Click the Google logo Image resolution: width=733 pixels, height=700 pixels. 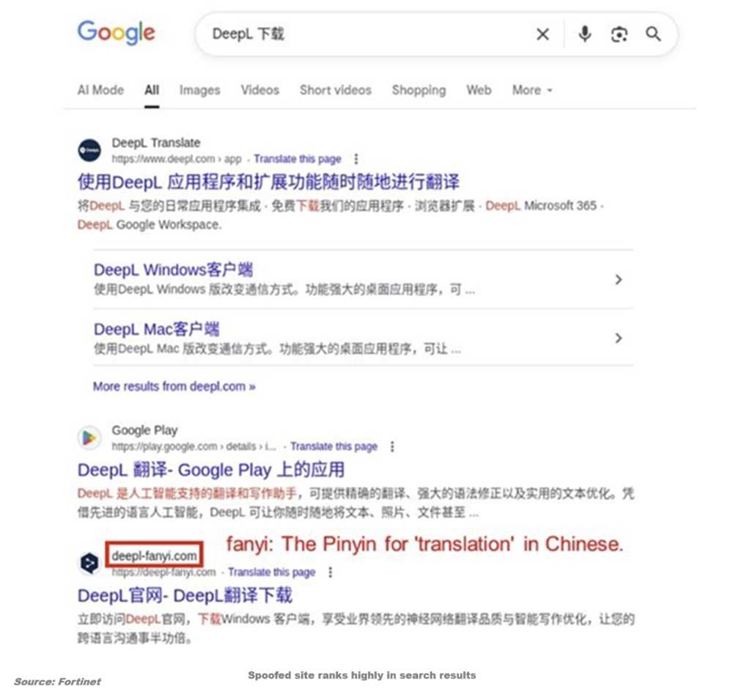tap(116, 33)
